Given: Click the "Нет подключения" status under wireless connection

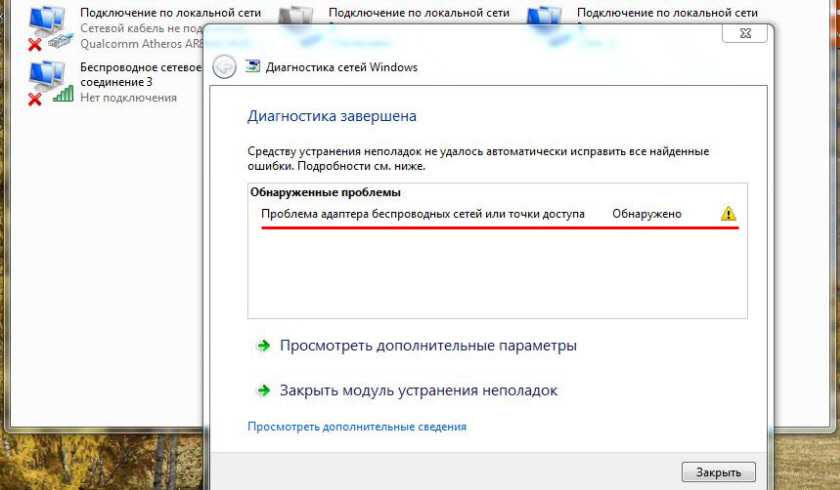Looking at the screenshot, I should point(128,97).
